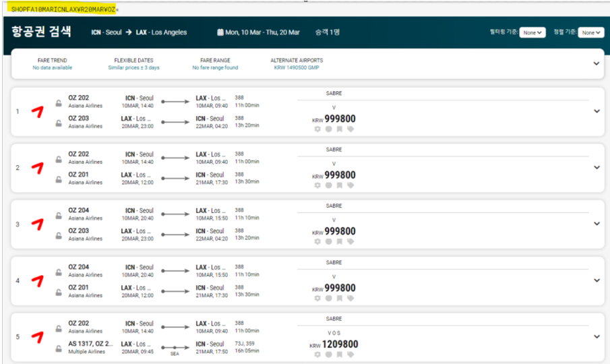This screenshot has width=610, height=364.
Task: Click the Similar prices ± 3 days link
Action: coord(133,67)
